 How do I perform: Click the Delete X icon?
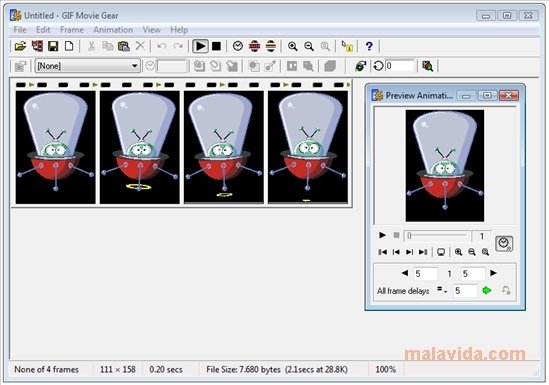click(x=140, y=46)
